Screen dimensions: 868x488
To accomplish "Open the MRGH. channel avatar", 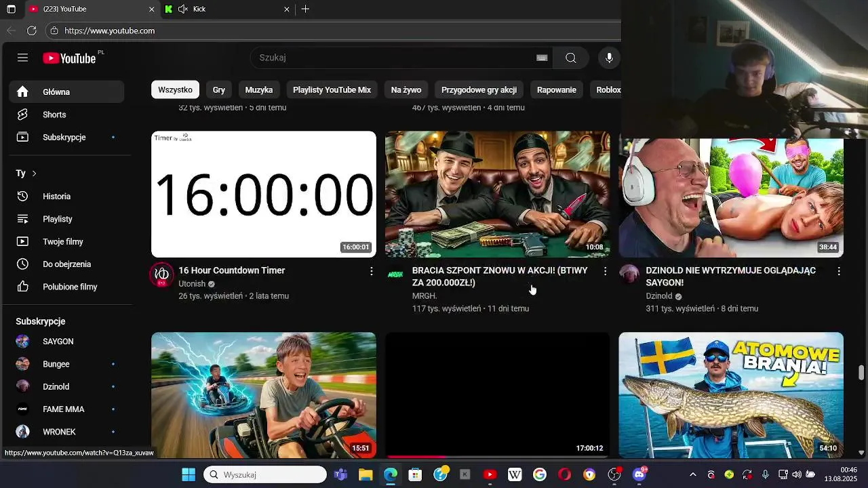I will point(395,274).
